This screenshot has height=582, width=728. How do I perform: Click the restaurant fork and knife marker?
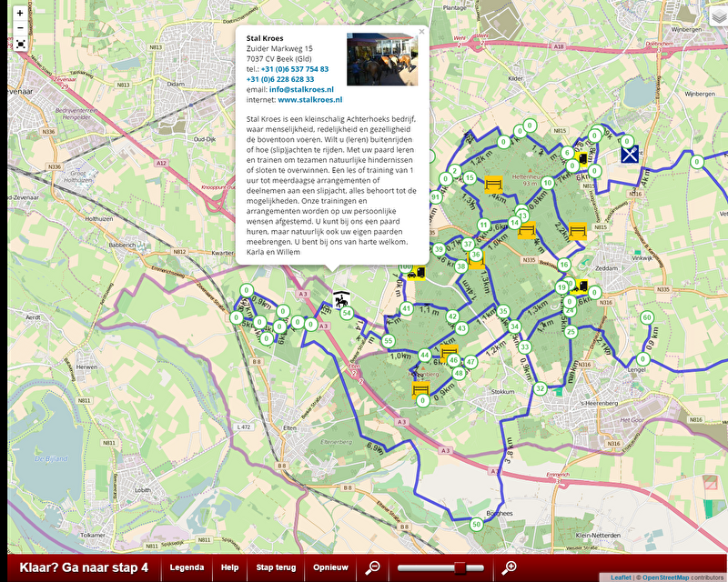(x=629, y=154)
